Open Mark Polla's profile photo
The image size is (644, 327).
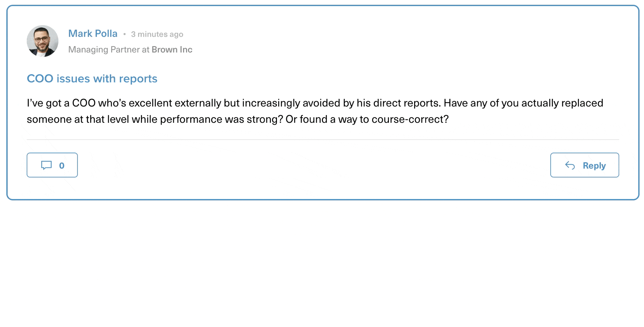coord(43,41)
